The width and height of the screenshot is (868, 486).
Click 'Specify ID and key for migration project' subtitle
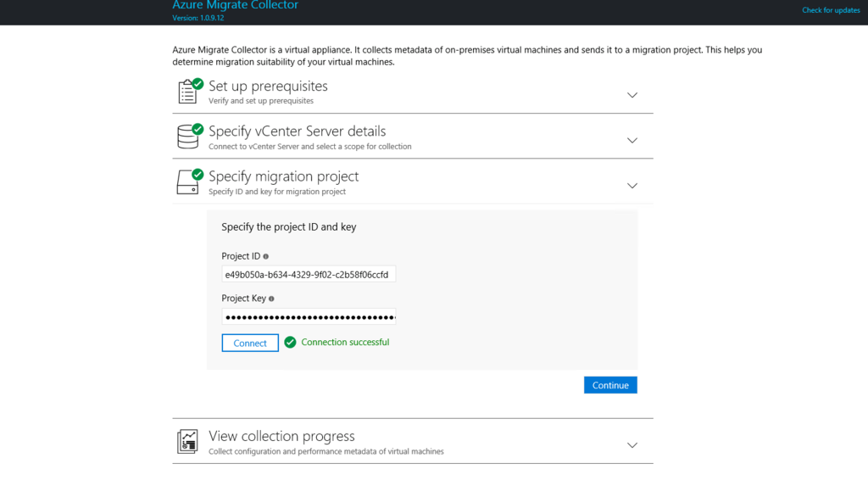277,192
